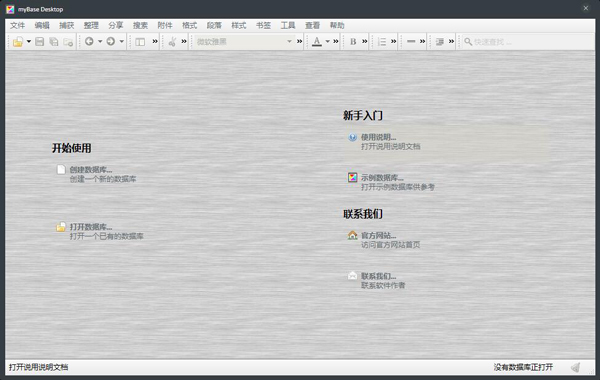Open the 段落 menu
The image size is (600, 380).
click(x=214, y=25)
